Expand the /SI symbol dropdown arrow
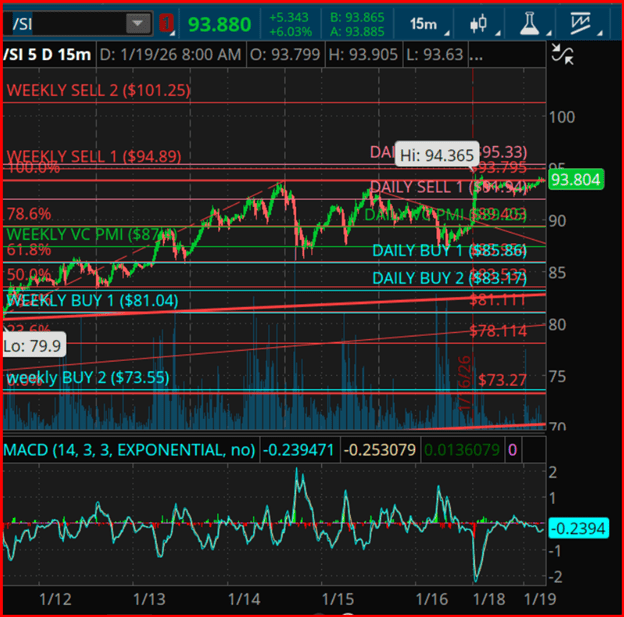624x617 pixels. tap(134, 23)
